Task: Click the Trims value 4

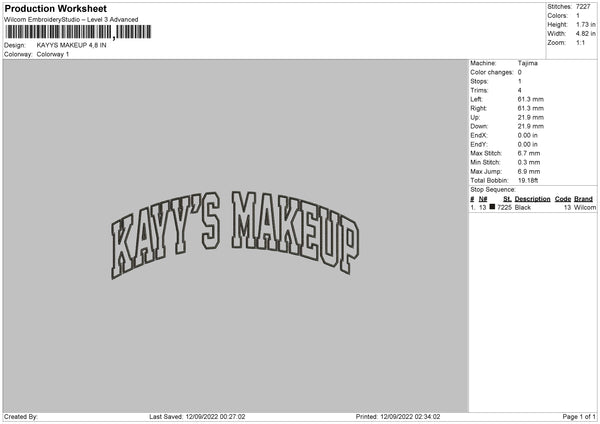Action: (x=520, y=90)
